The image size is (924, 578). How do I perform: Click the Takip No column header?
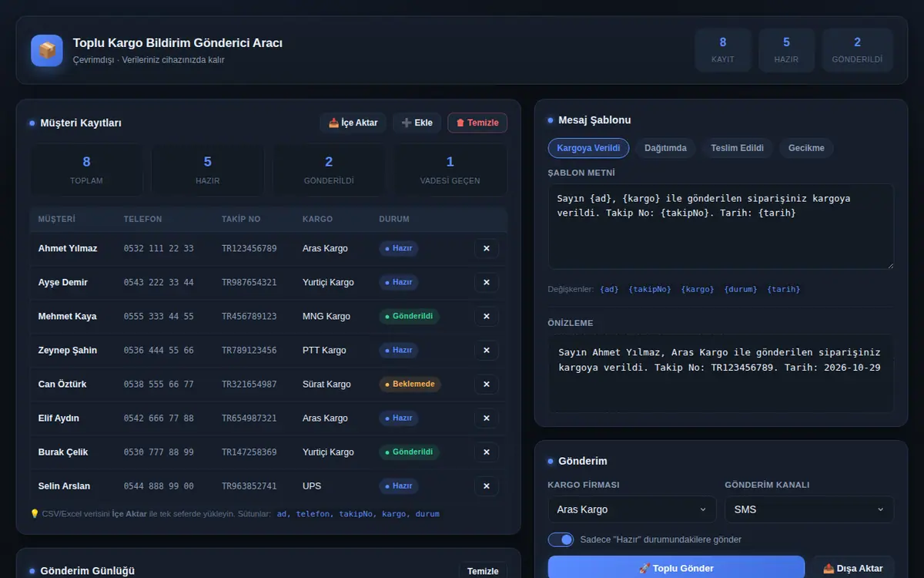coord(241,219)
